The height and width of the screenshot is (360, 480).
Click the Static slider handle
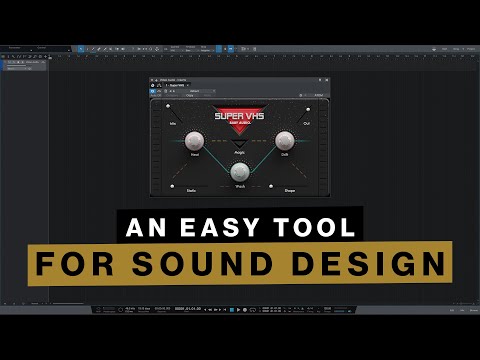point(172,186)
